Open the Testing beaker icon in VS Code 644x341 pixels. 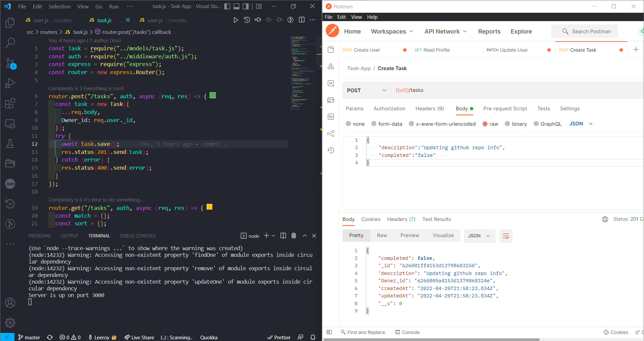(x=10, y=144)
